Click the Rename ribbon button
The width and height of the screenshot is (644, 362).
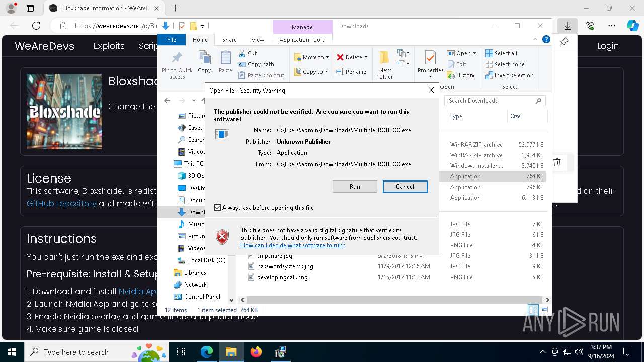[351, 72]
